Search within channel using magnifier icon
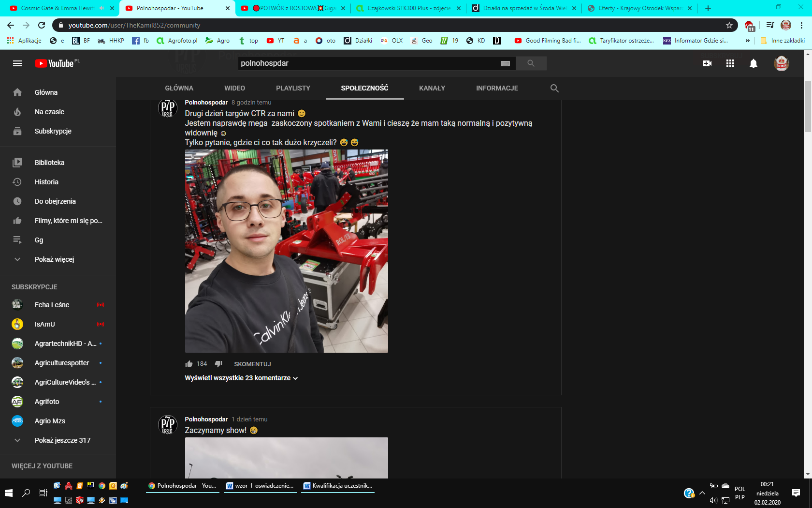This screenshot has height=508, width=812. 554,88
